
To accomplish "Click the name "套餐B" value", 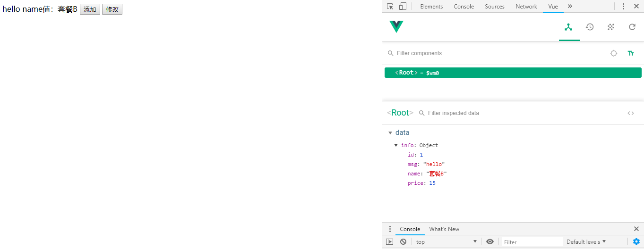I will pyautogui.click(x=436, y=174).
